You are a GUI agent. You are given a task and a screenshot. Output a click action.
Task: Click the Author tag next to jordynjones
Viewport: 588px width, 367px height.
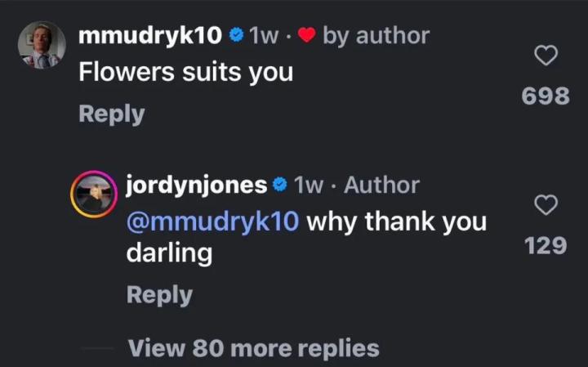[x=381, y=185]
